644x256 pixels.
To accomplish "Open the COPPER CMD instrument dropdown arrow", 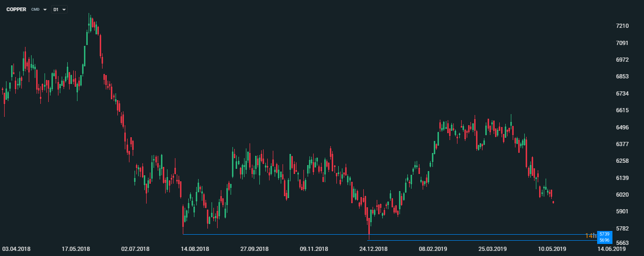I will point(45,10).
